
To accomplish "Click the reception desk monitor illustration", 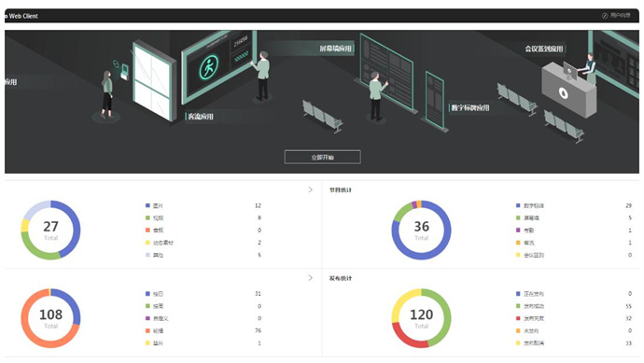I will [x=570, y=71].
